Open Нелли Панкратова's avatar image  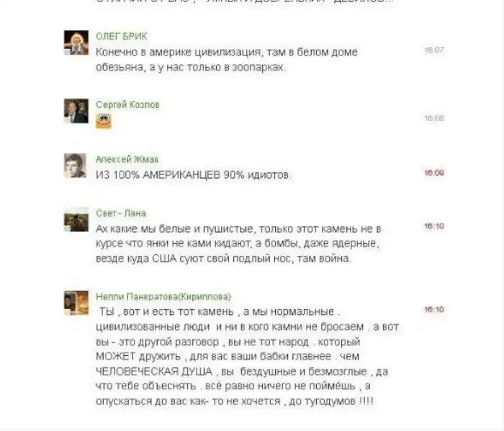[x=76, y=303]
